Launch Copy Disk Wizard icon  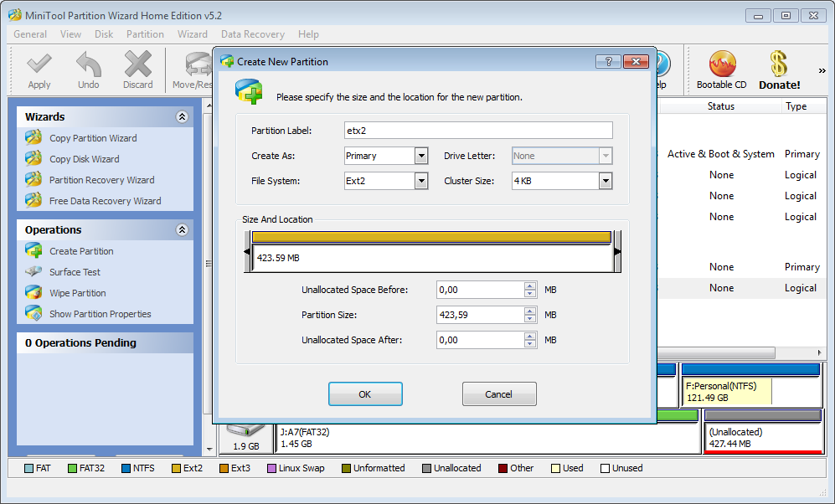click(x=34, y=158)
